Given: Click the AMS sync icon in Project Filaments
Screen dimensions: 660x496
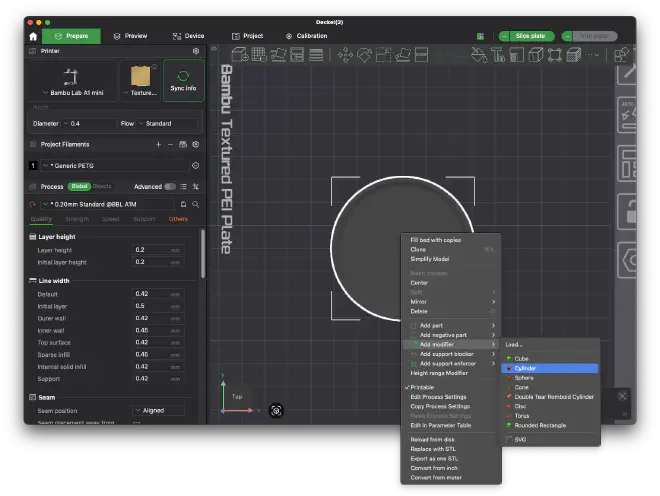Looking at the screenshot, I should click(x=183, y=144).
